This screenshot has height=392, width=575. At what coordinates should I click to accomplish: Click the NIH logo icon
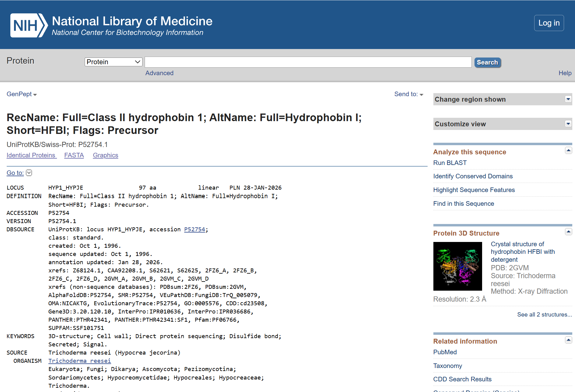pos(29,25)
